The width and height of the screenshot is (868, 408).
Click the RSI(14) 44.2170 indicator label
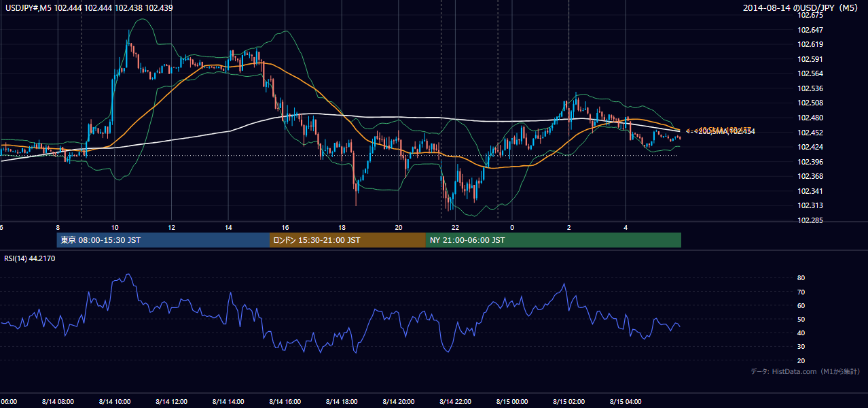30,258
